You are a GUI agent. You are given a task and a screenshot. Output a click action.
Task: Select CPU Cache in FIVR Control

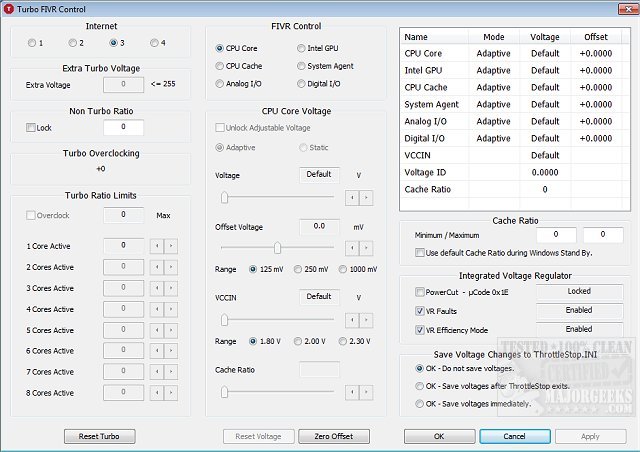point(220,66)
